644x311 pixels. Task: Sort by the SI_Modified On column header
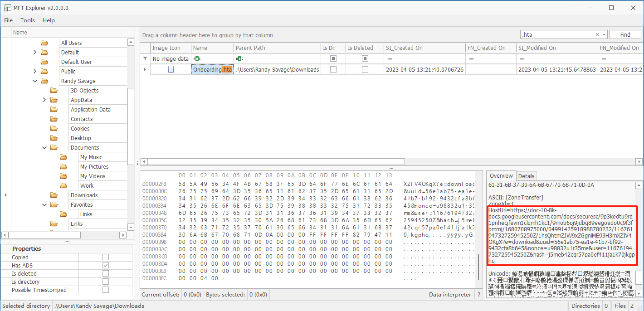tap(557, 48)
